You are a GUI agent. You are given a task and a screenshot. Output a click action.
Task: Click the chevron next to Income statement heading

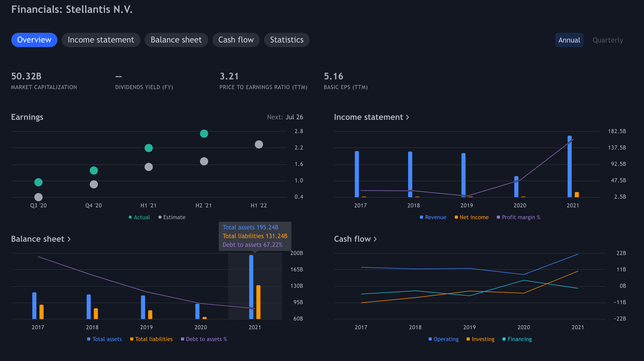pos(407,117)
